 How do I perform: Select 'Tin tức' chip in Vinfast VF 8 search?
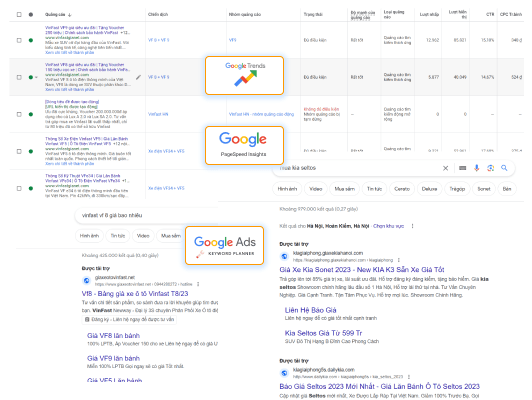118,236
